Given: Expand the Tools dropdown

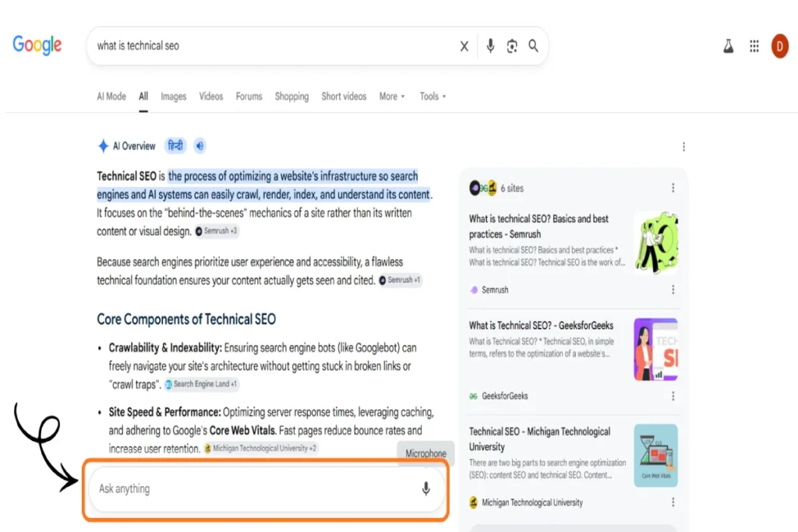Looking at the screenshot, I should pyautogui.click(x=433, y=96).
